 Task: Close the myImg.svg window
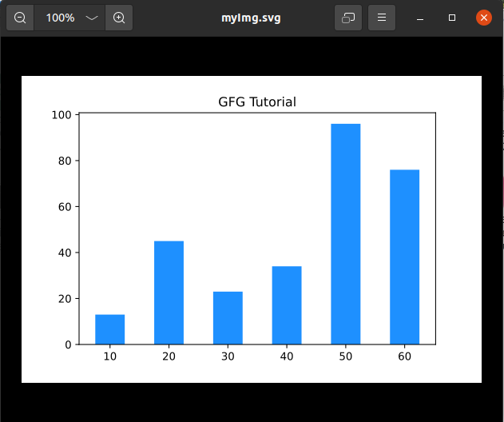point(484,18)
